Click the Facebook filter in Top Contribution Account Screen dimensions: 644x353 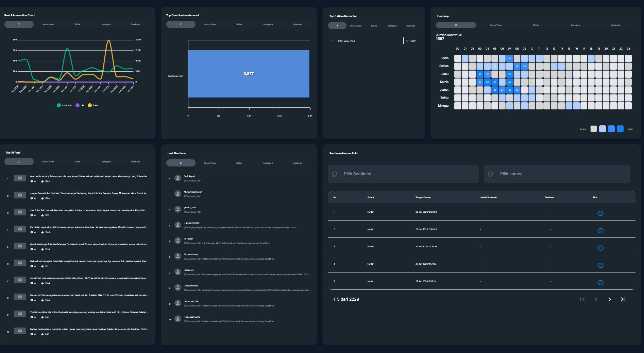[297, 24]
